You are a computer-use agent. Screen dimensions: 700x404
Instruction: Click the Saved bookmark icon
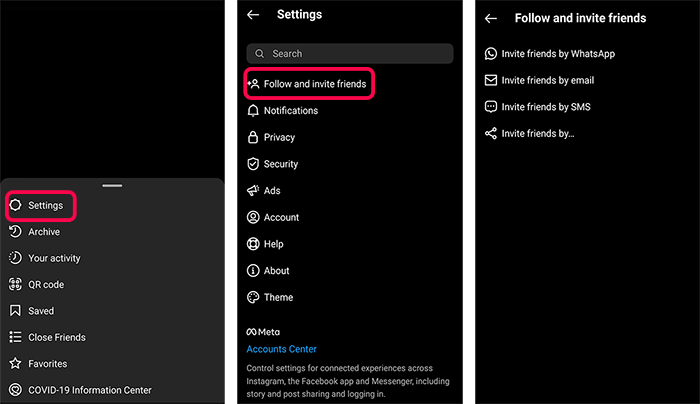click(x=15, y=311)
